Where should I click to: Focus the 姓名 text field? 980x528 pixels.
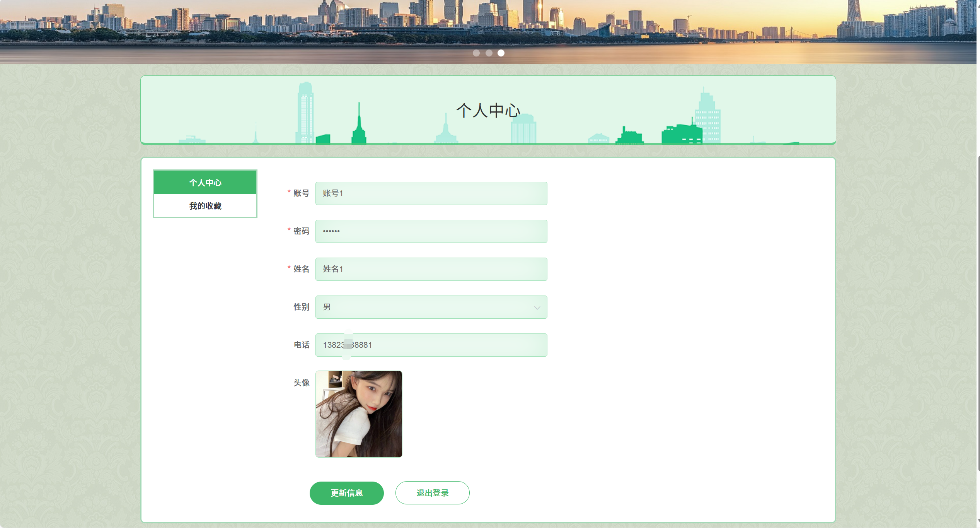point(431,269)
